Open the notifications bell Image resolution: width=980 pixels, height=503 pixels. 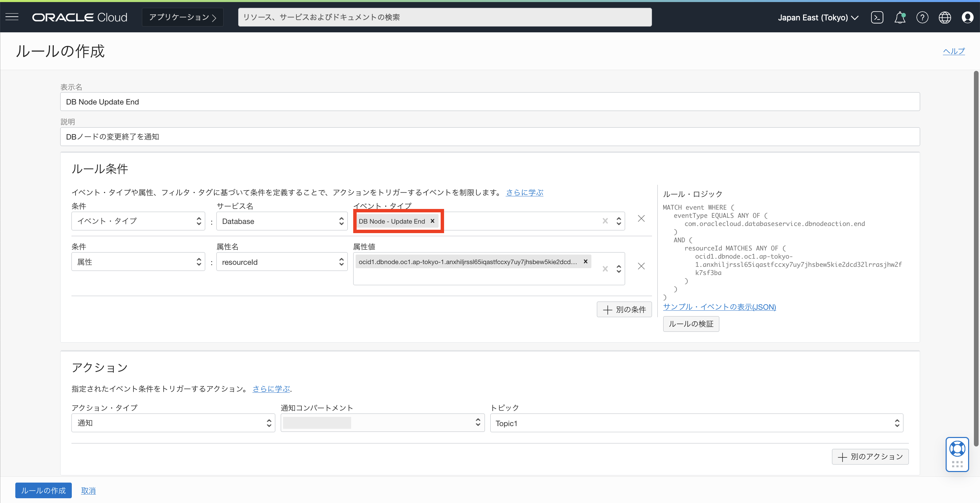(x=900, y=17)
